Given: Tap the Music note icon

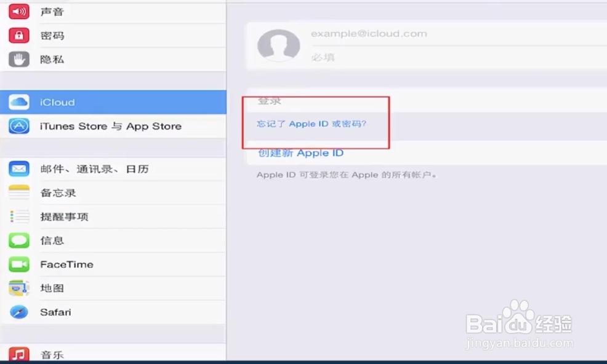Looking at the screenshot, I should pyautogui.click(x=18, y=354).
